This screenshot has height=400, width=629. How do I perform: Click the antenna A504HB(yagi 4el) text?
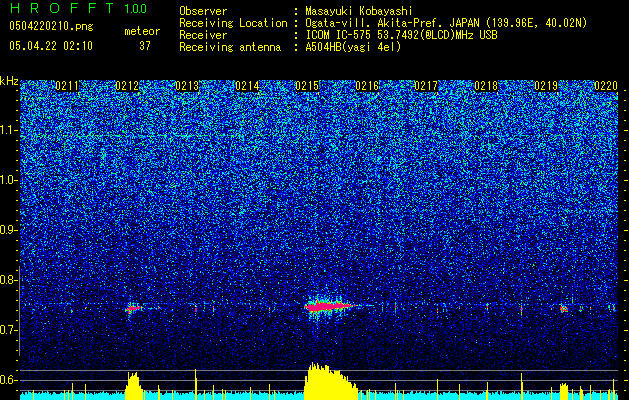353,47
